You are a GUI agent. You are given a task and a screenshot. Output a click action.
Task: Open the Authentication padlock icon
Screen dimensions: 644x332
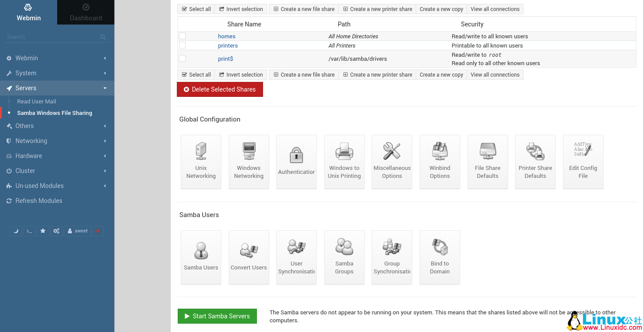click(296, 162)
